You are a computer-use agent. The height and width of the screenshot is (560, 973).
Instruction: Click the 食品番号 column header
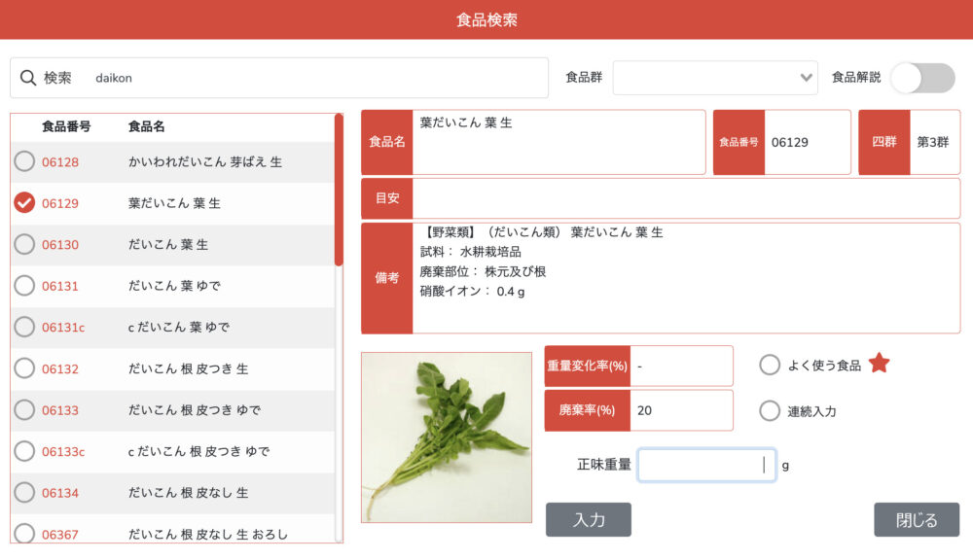click(x=66, y=126)
